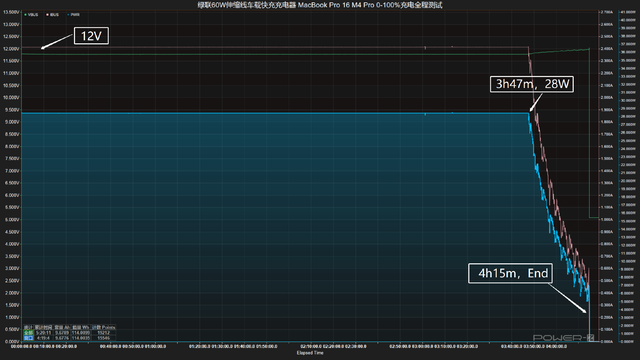Viewport: 640px width, 360px height.
Task: Toggle the VBUS legend entry
Action: click(31, 15)
